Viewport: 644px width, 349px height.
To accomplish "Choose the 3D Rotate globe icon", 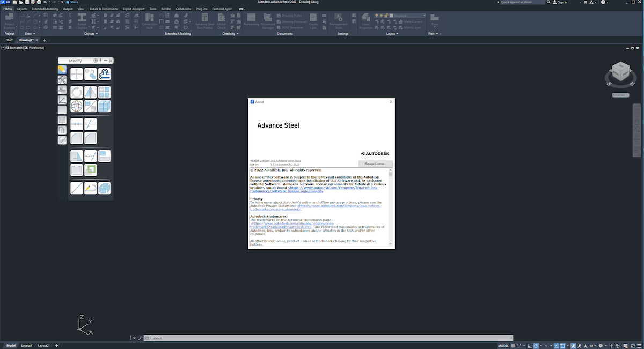I will point(77,106).
